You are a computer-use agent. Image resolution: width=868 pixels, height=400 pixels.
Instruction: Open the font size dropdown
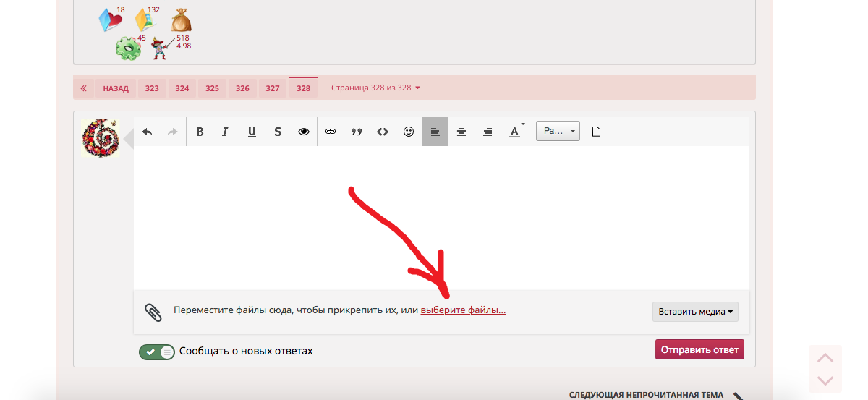pos(558,131)
